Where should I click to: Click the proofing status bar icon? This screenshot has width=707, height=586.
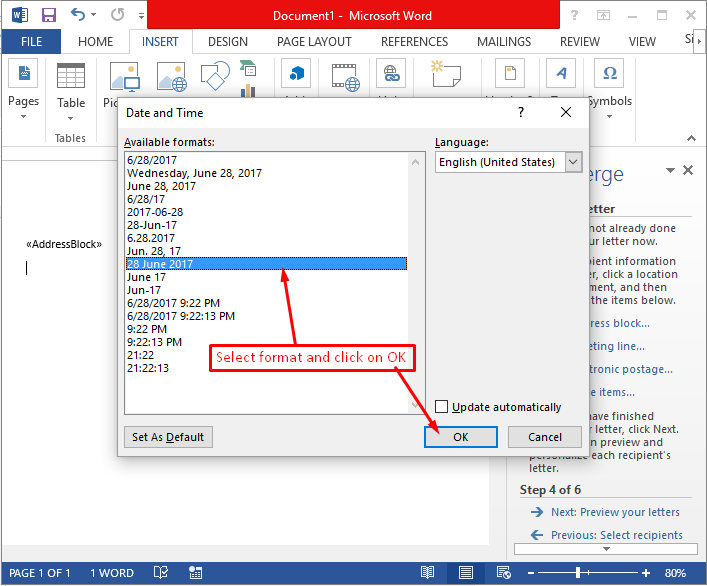[x=161, y=572]
